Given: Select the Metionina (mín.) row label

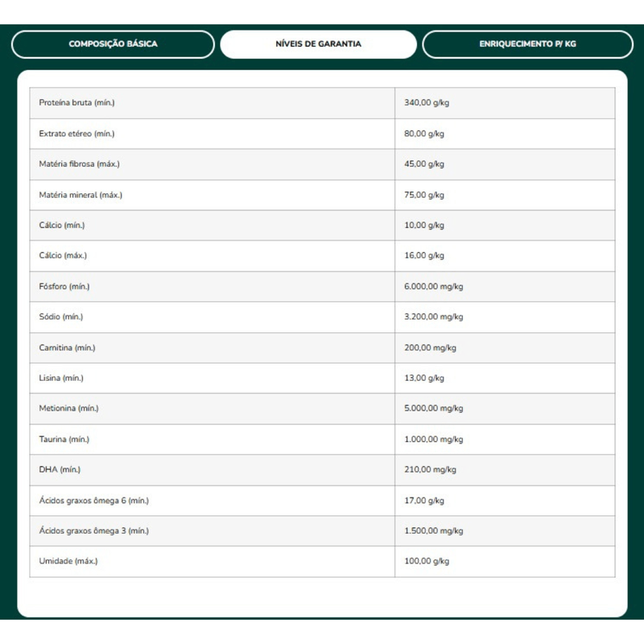Looking at the screenshot, I should pos(68,408).
